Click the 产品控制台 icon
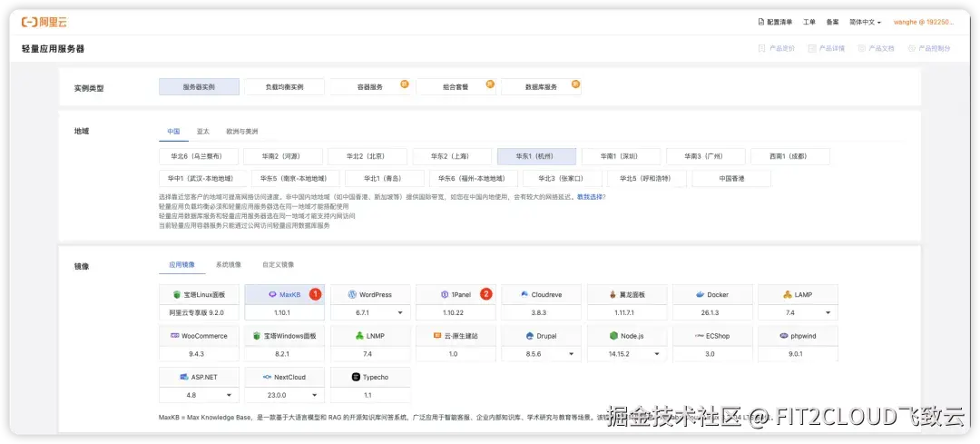 click(911, 48)
